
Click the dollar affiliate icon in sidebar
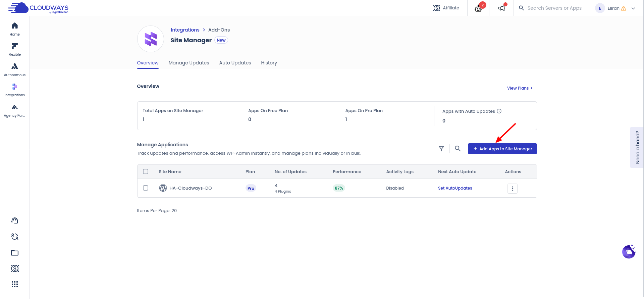click(15, 268)
